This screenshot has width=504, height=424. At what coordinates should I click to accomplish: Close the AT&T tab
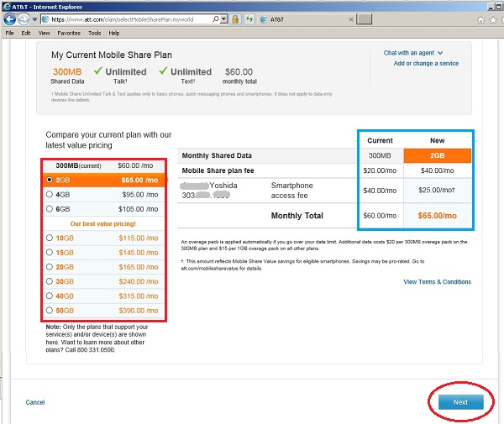click(351, 19)
